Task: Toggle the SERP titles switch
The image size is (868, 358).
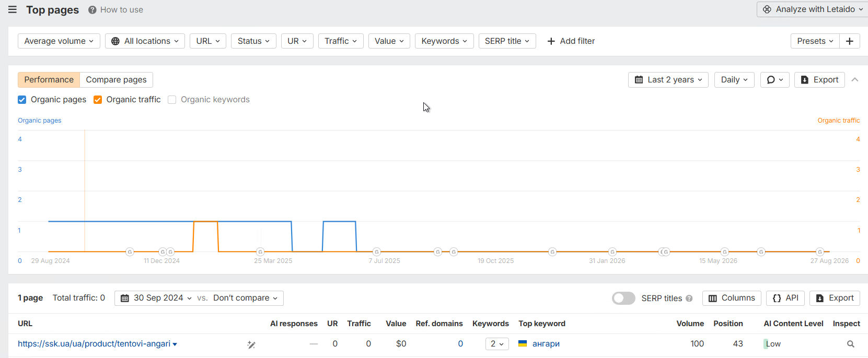Action: [623, 298]
